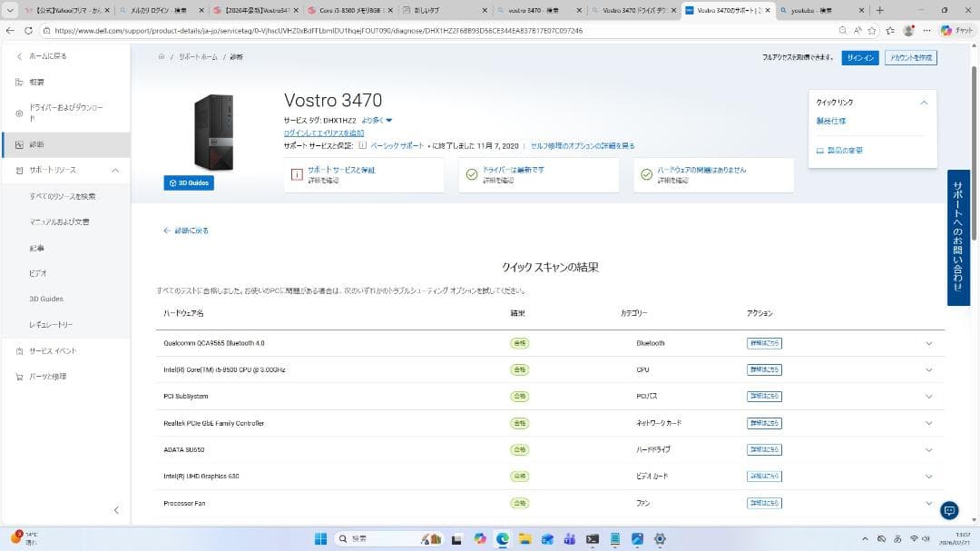This screenshot has height=551, width=980.
Task: Go back with the browser back arrow
Action: [x=10, y=30]
